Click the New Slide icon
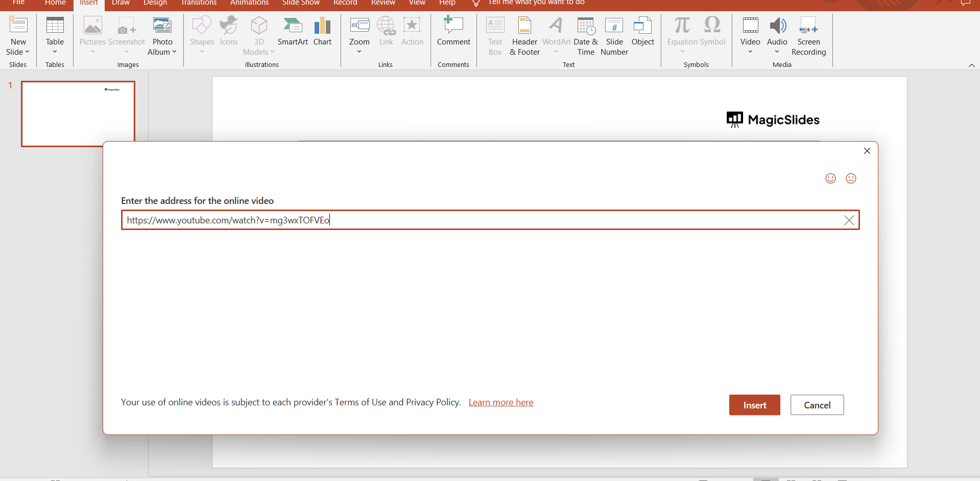Screen dimensions: 980x481 [18, 25]
